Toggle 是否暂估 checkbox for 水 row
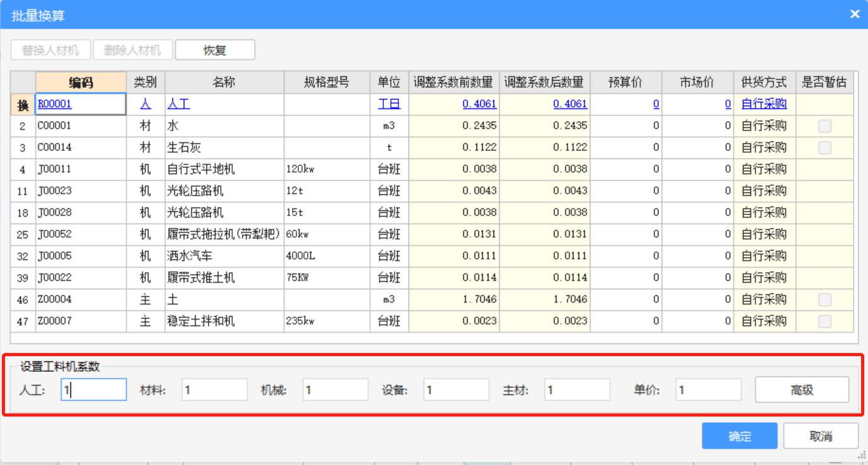Image resolution: width=868 pixels, height=465 pixels. pos(824,126)
